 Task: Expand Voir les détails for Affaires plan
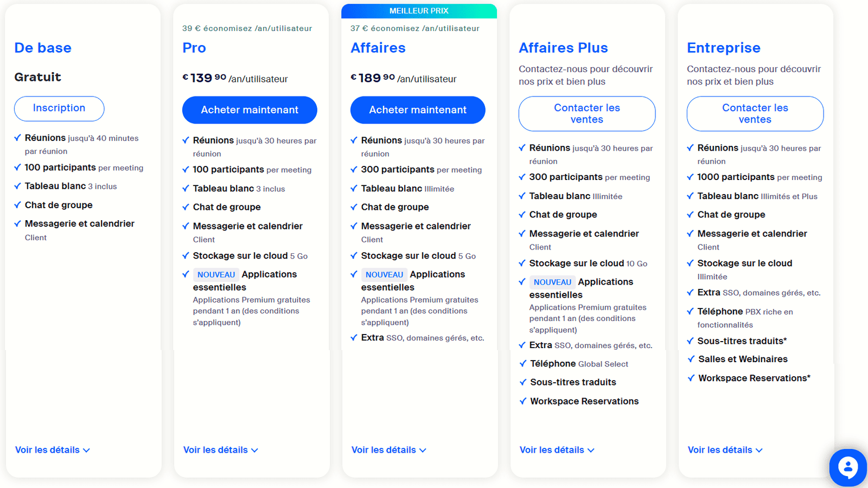coord(388,450)
